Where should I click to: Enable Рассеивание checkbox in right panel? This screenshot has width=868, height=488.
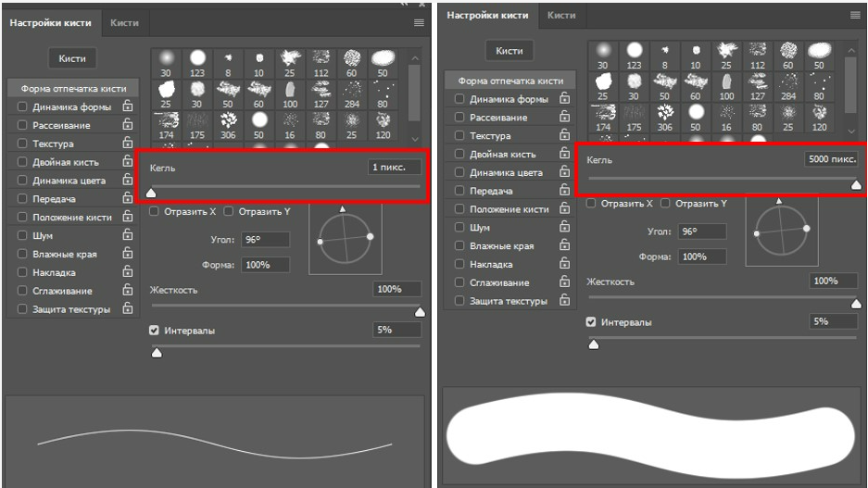click(x=459, y=117)
